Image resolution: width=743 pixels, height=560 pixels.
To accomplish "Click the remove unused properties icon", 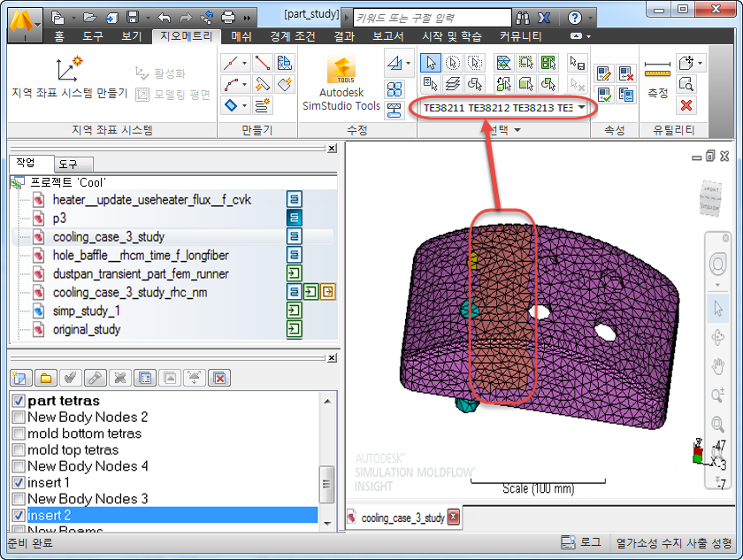I will [626, 73].
